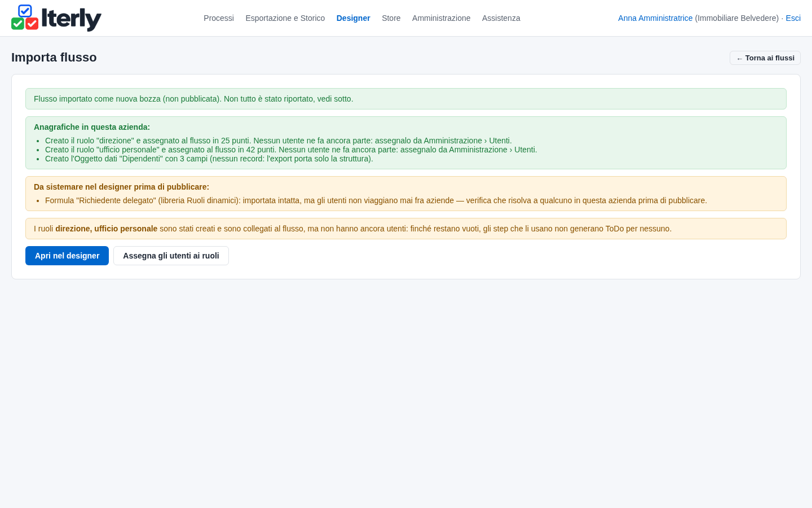This screenshot has height=508, width=812.
Task: Click the line about ruolo "direzione" created
Action: pyautogui.click(x=279, y=141)
